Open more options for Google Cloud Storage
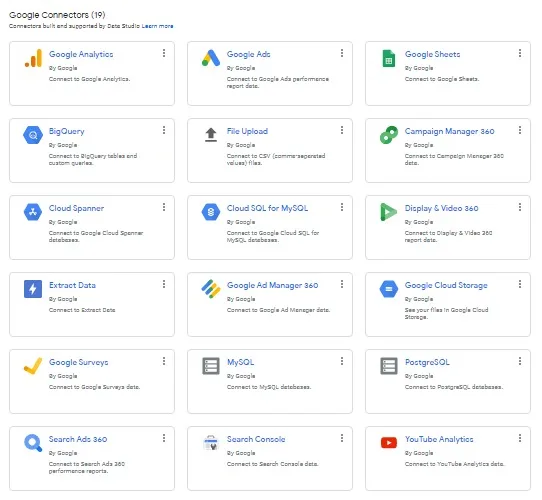The height and width of the screenshot is (500, 542). point(520,284)
